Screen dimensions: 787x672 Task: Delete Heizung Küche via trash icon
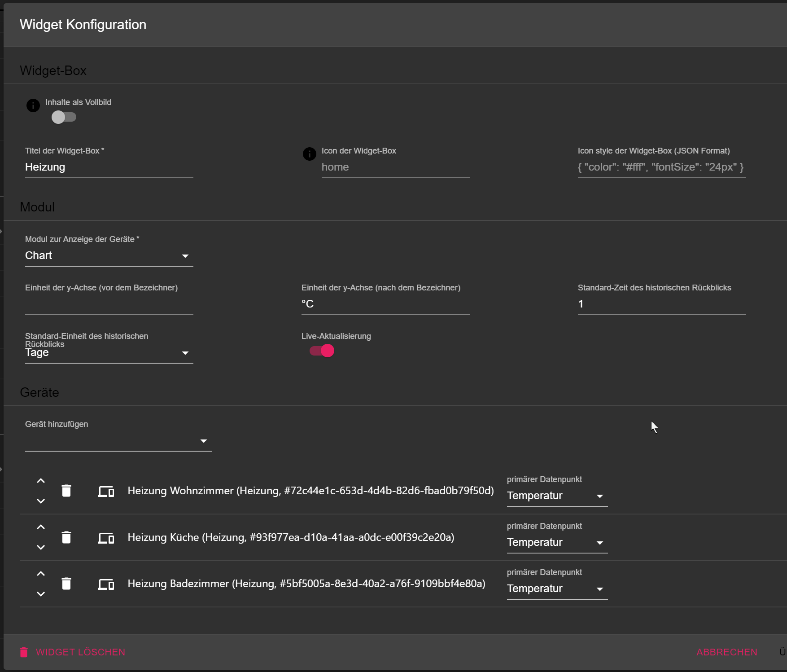coord(66,537)
